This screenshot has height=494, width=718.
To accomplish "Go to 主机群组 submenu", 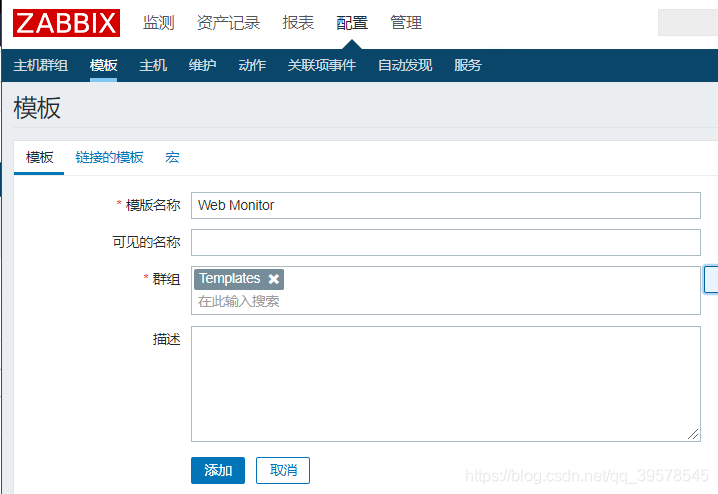I will tap(41, 65).
